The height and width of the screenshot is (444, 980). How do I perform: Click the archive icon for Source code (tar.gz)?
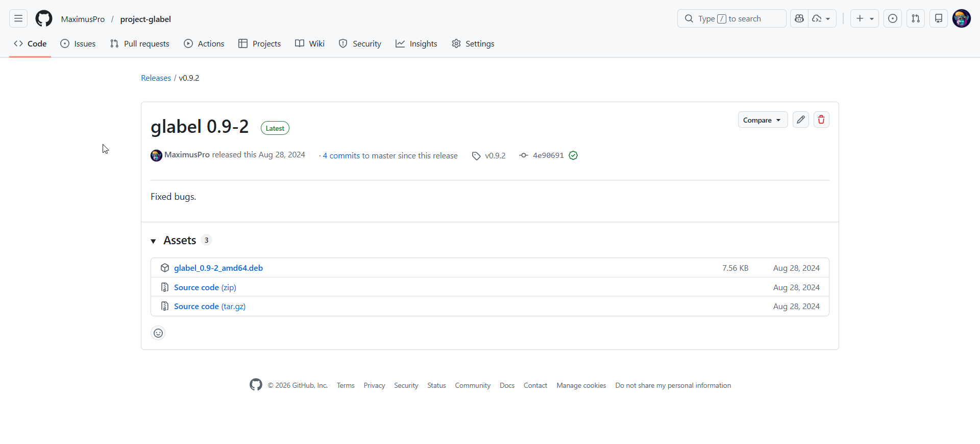pyautogui.click(x=165, y=306)
